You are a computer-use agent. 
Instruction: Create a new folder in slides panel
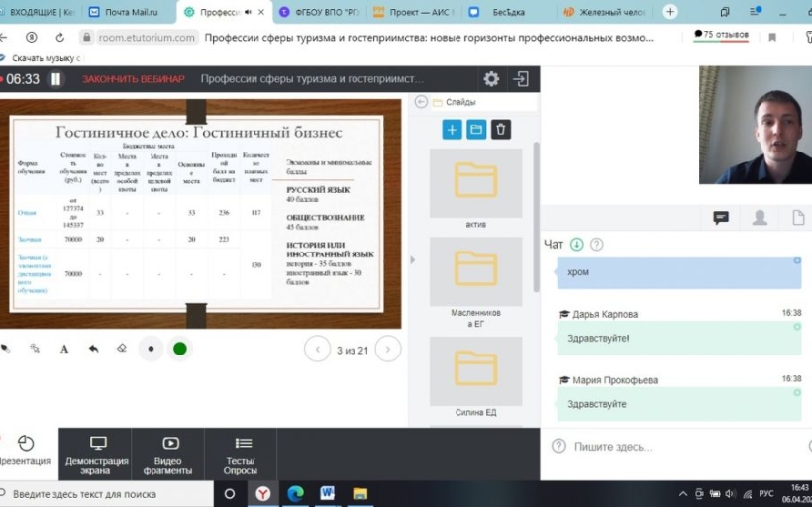click(476, 130)
